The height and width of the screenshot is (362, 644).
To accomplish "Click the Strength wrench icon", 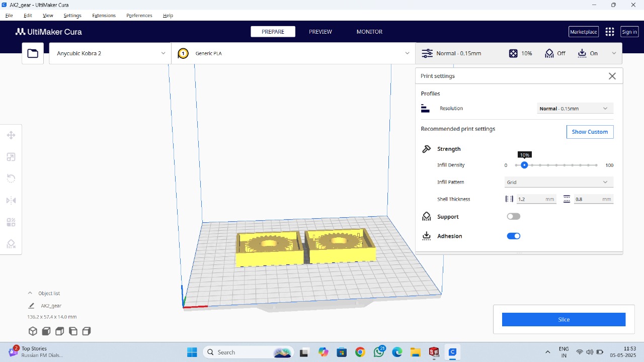I will 427,149.
